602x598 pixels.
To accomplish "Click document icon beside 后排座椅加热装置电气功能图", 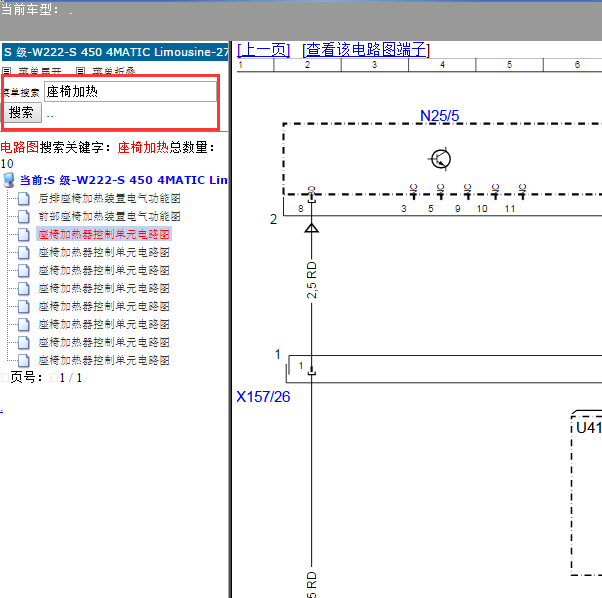I will [24, 198].
